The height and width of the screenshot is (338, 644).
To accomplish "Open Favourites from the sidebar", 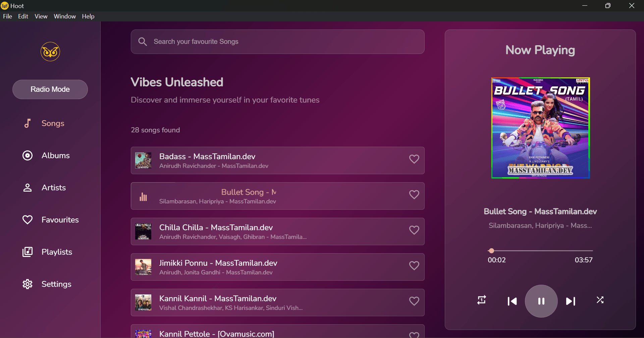I will click(50, 220).
